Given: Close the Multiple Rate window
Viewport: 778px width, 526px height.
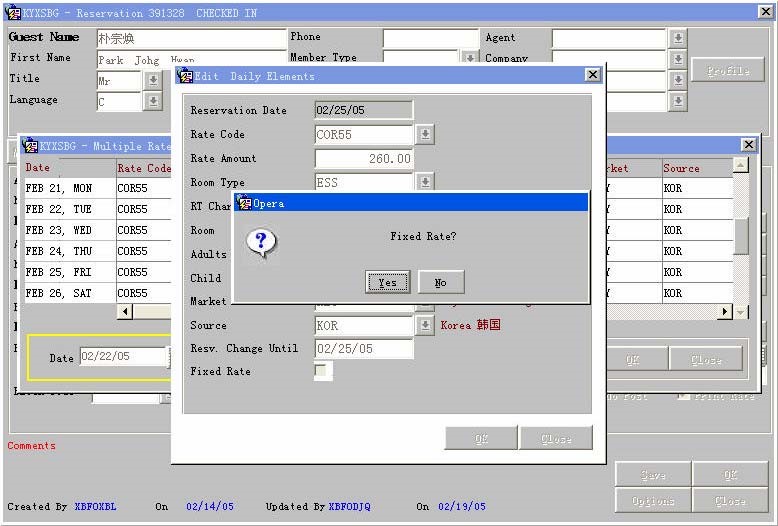Looking at the screenshot, I should click(748, 144).
